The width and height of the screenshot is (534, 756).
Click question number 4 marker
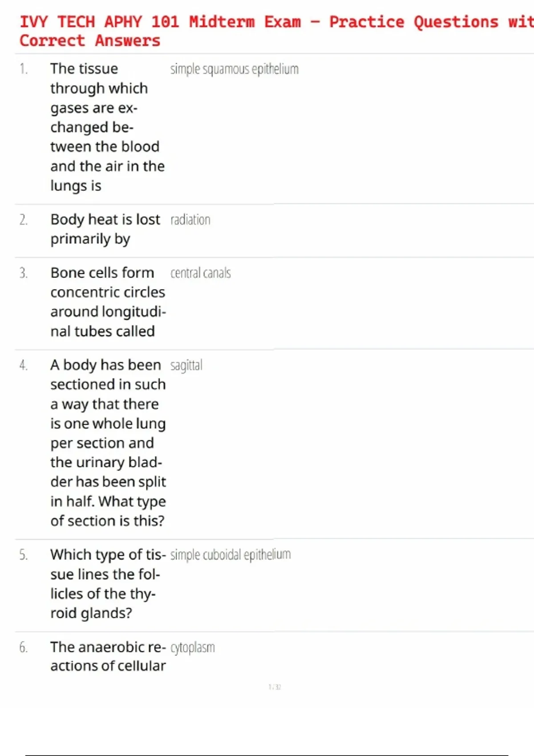[24, 366]
